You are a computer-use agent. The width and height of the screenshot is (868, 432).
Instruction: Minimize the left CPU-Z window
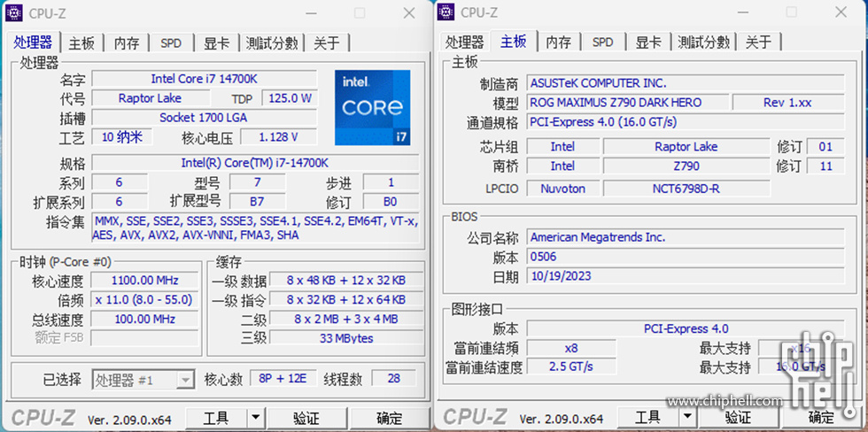coord(311,12)
